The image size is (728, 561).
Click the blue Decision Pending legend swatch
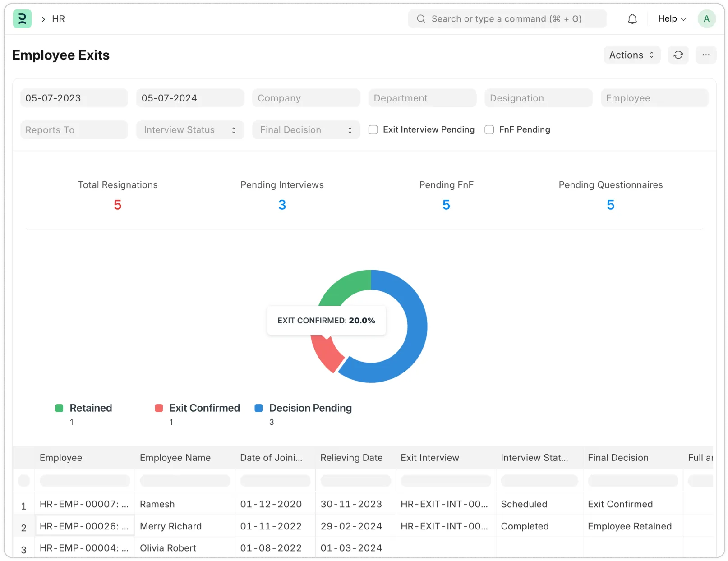(x=259, y=408)
